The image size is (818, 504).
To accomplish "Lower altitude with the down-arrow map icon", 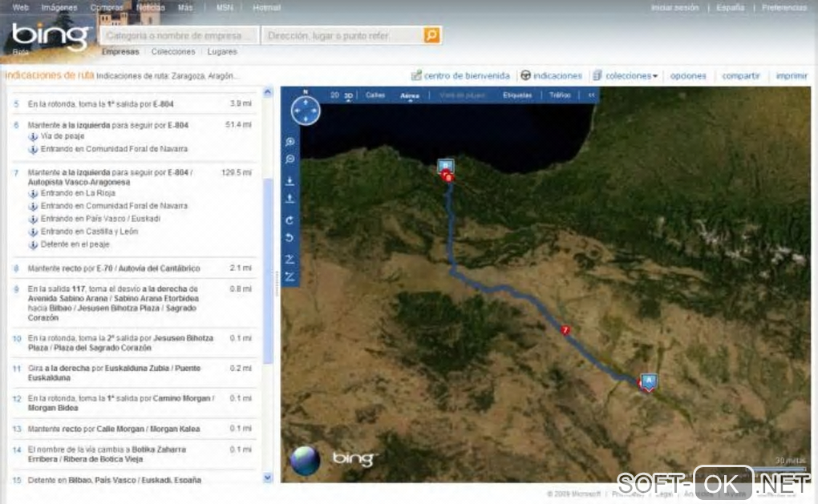I will click(x=290, y=181).
